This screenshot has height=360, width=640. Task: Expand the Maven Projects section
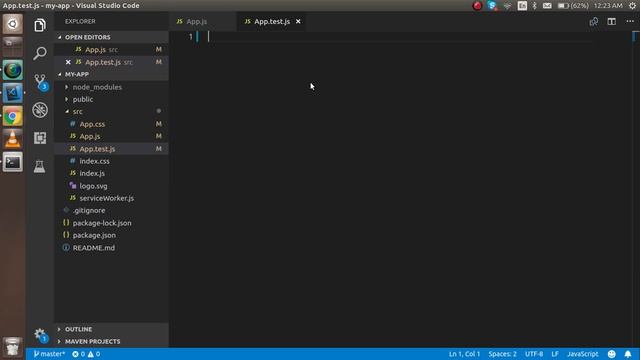click(111, 341)
